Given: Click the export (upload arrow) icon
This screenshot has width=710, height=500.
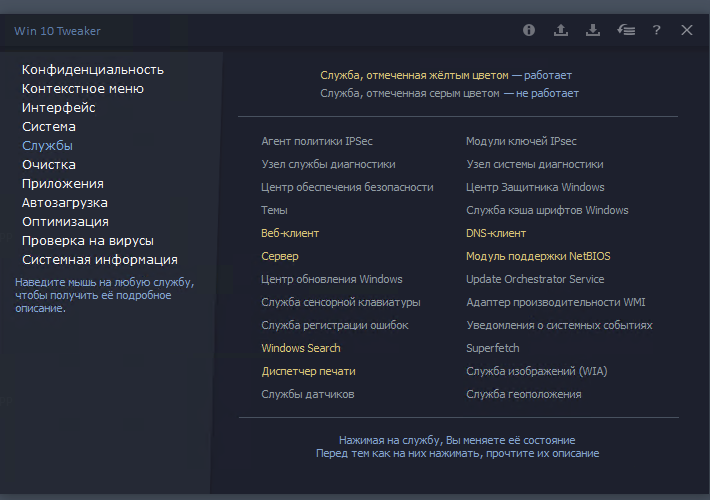Looking at the screenshot, I should pyautogui.click(x=561, y=30).
